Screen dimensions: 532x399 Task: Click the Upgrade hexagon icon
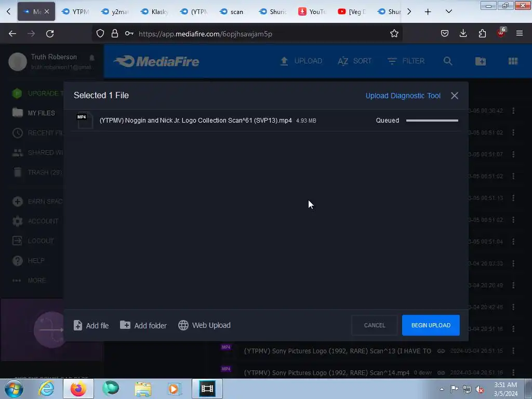(17, 94)
